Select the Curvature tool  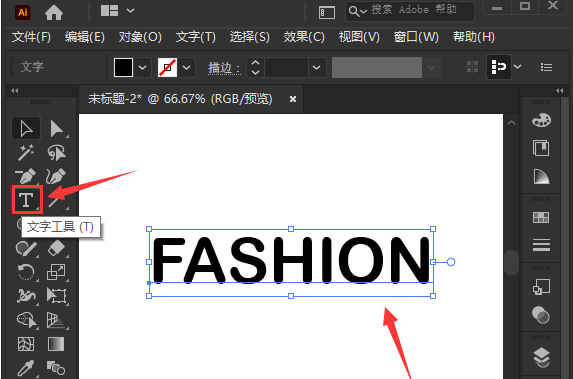[x=56, y=176]
